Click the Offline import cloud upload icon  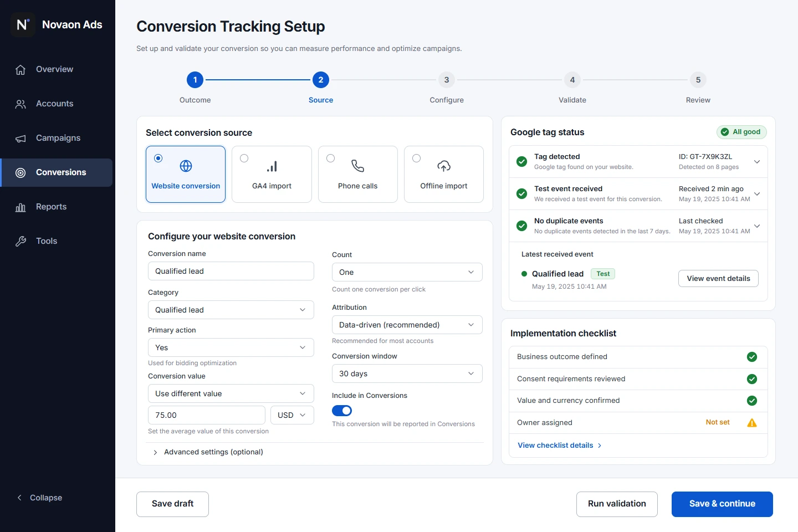pyautogui.click(x=444, y=166)
